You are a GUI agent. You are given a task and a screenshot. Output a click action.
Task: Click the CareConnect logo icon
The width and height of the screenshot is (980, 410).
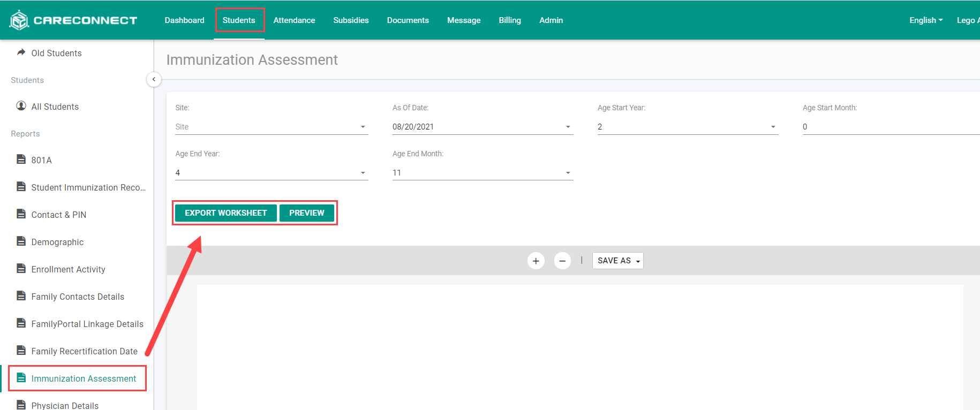(x=19, y=20)
